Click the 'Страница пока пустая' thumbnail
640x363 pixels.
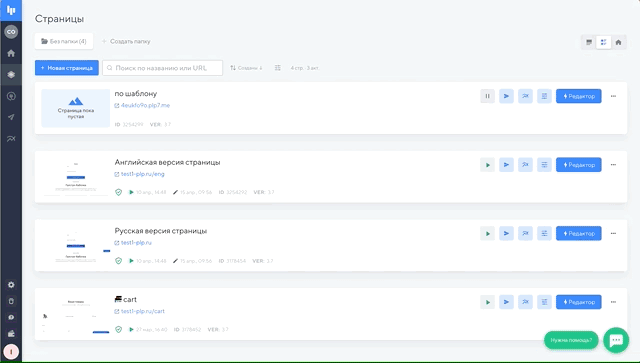pos(76,108)
